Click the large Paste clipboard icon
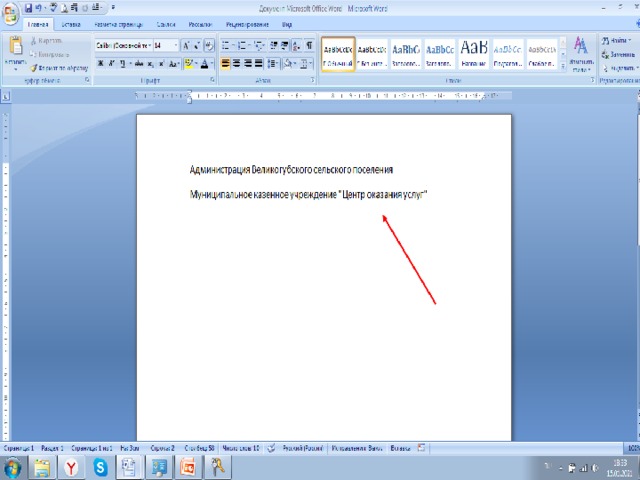 (x=14, y=48)
